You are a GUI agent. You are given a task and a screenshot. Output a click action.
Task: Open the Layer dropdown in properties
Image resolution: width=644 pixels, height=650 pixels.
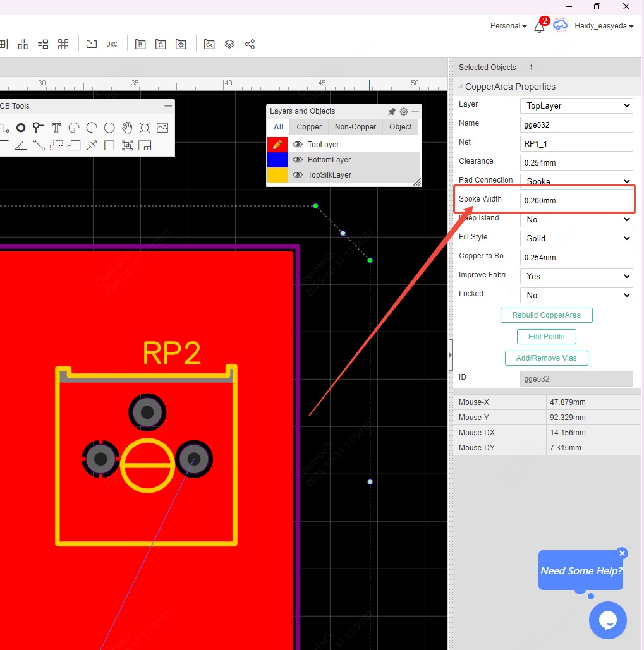pyautogui.click(x=576, y=106)
